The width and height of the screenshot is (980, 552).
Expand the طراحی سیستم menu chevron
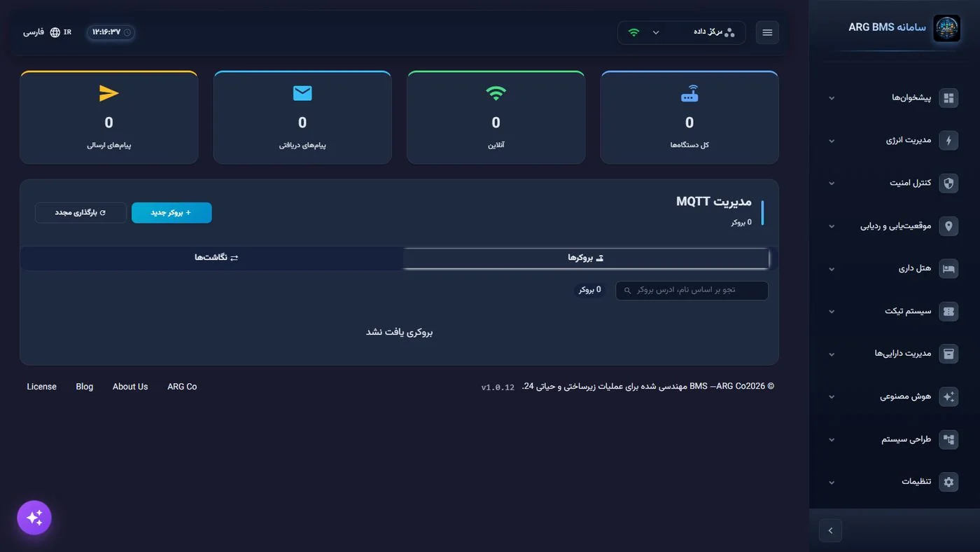[832, 440]
